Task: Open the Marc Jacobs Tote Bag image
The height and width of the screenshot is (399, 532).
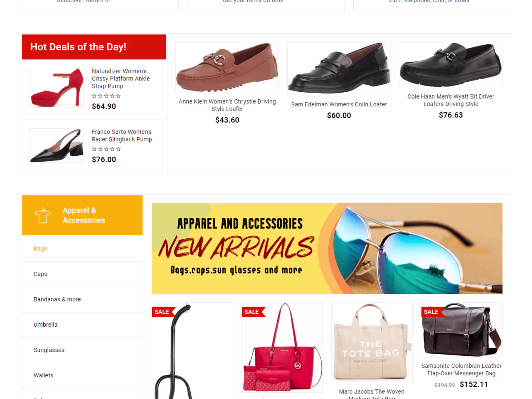Action: coord(372,343)
